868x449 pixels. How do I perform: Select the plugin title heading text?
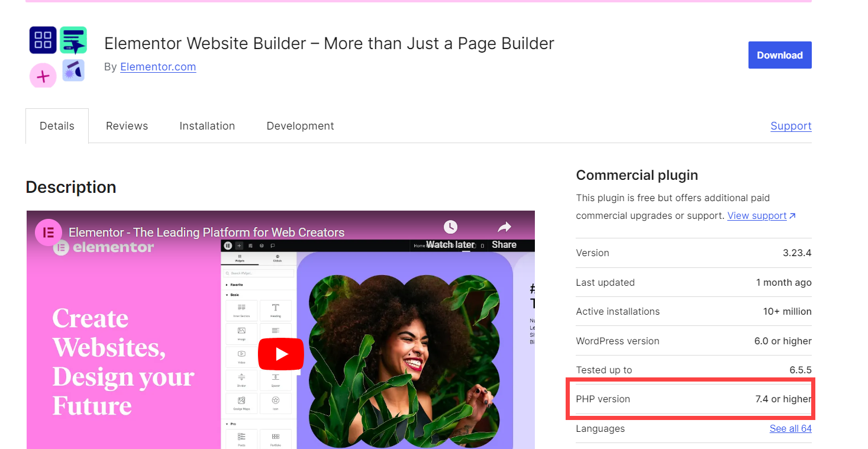[x=329, y=43]
